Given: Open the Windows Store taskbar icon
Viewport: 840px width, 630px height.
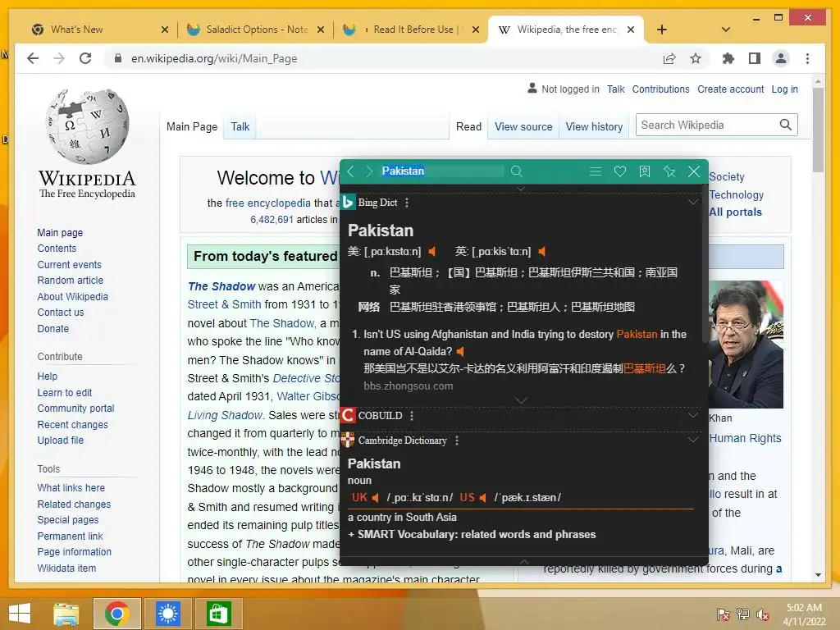Looking at the screenshot, I should click(218, 614).
